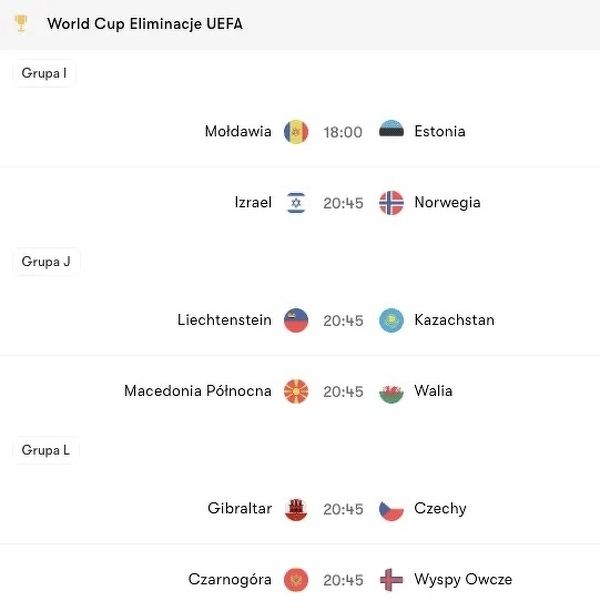Open the World Cup Eliminacje UEFA header
Viewport: 600px width, 611px height.
coord(145,23)
